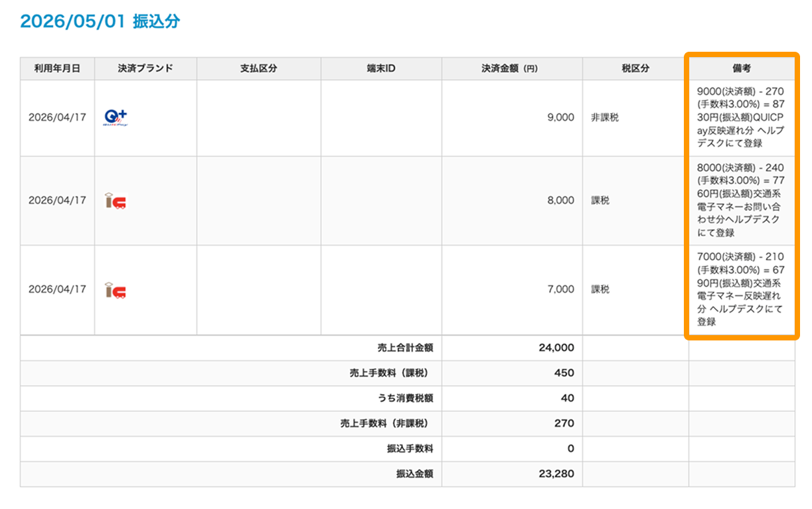Click the 税区分 column header
The width and height of the screenshot is (812, 509).
[x=635, y=68]
